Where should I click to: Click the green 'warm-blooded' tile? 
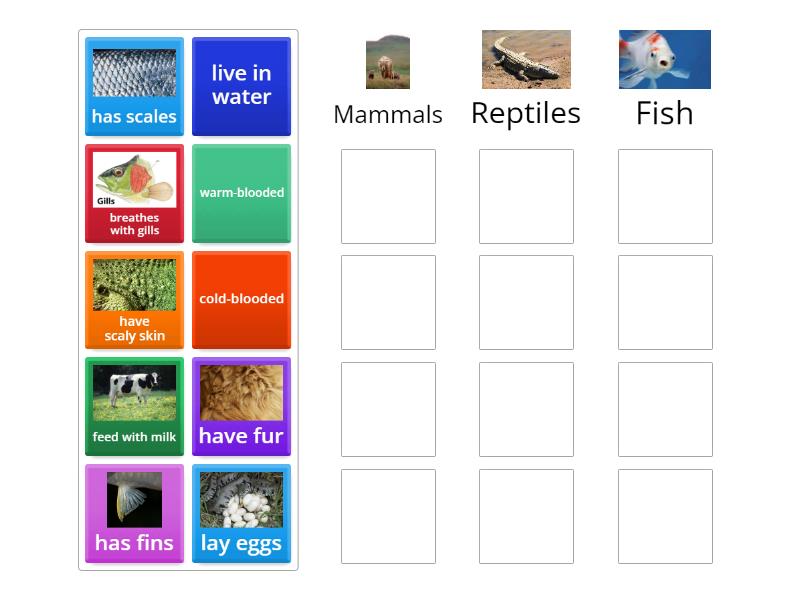pos(241,193)
